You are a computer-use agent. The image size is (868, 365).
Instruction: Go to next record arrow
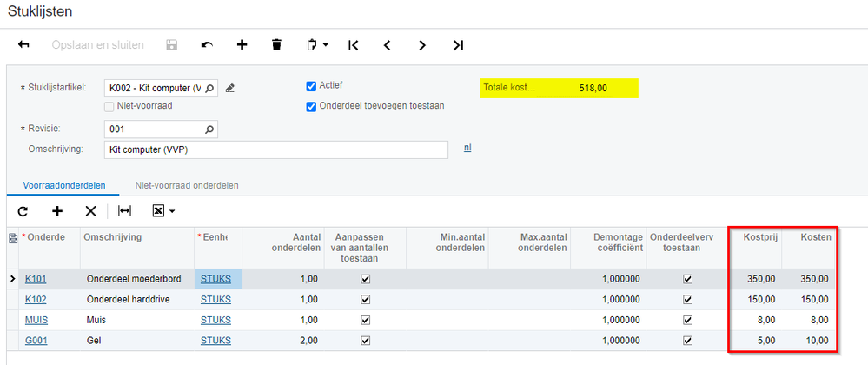422,45
